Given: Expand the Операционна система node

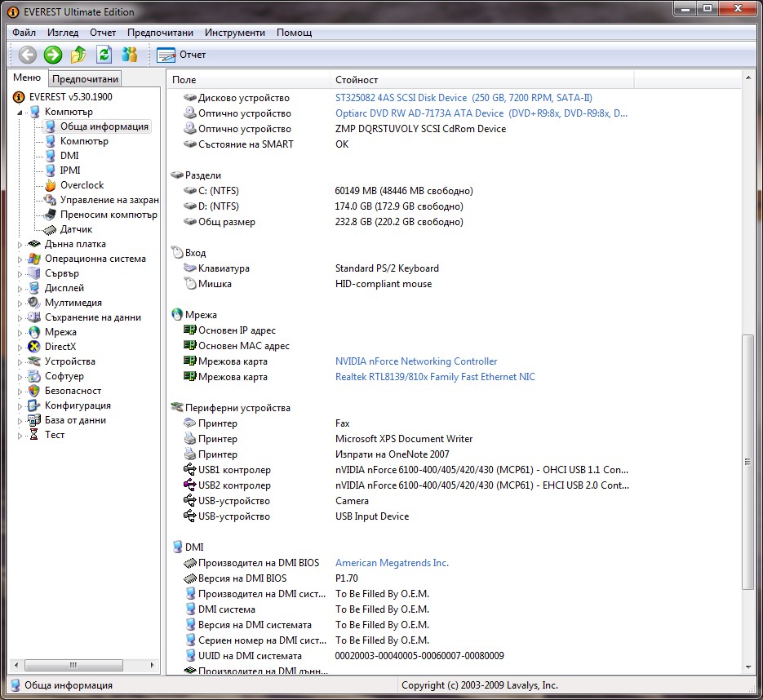Looking at the screenshot, I should [20, 259].
